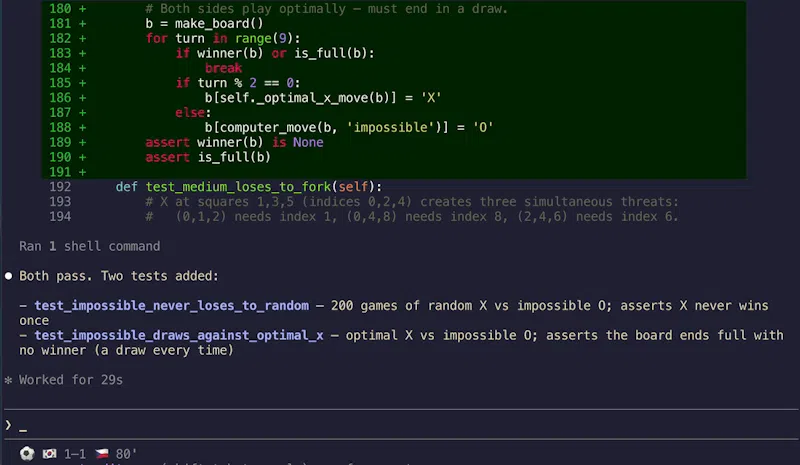
Task: Click the prompt chevron icon
Action: (x=8, y=425)
